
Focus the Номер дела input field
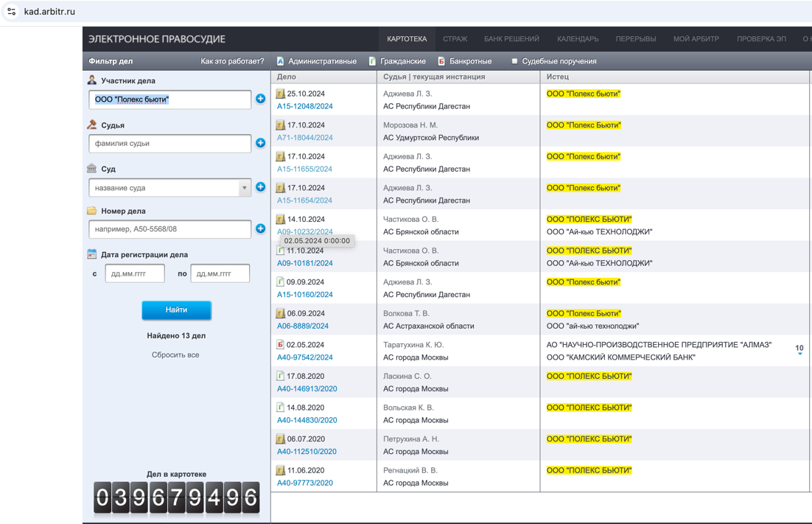point(170,229)
